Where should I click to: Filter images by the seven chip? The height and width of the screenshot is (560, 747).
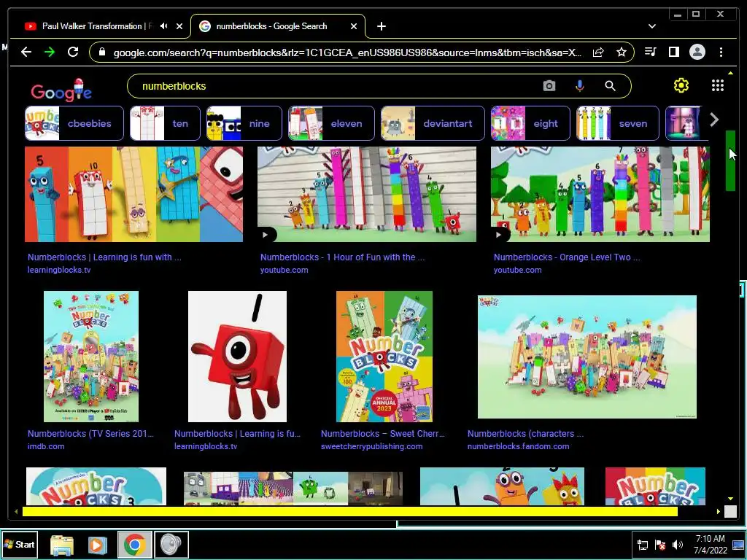coord(618,123)
